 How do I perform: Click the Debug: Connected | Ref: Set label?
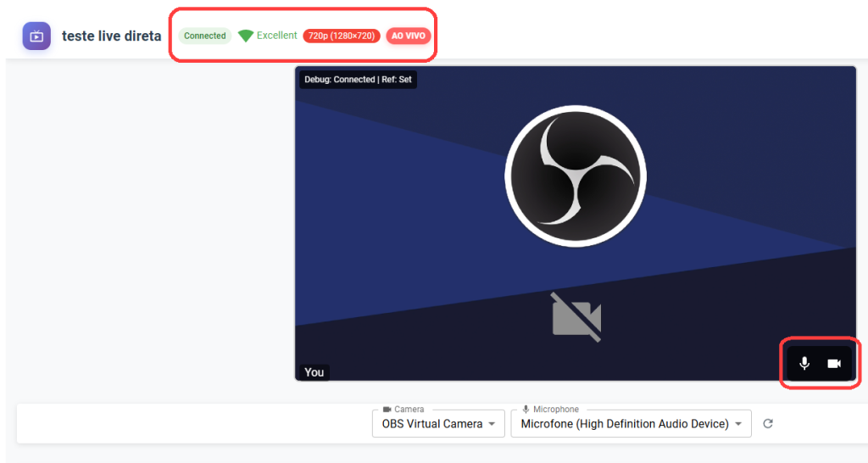point(359,79)
